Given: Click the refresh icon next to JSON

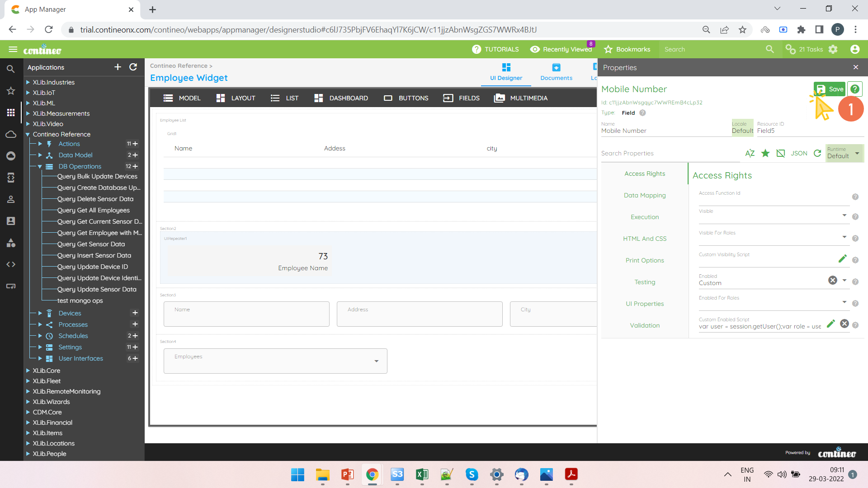Looking at the screenshot, I should [817, 153].
